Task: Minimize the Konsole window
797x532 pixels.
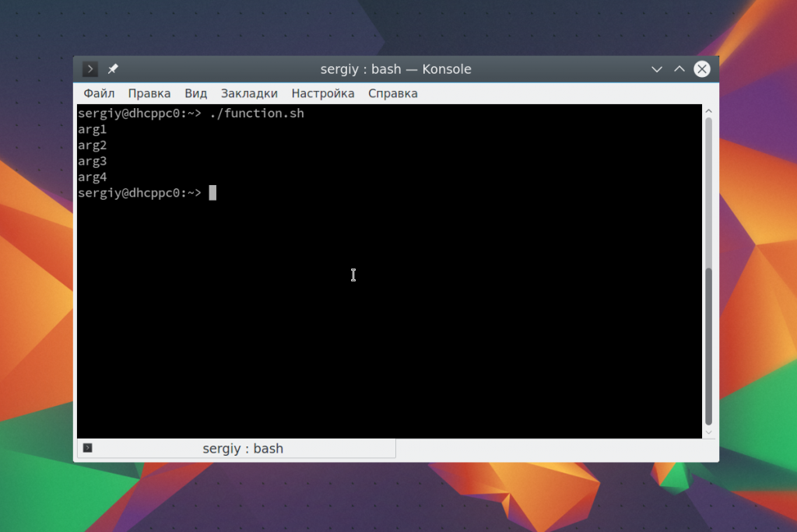Action: (x=657, y=69)
